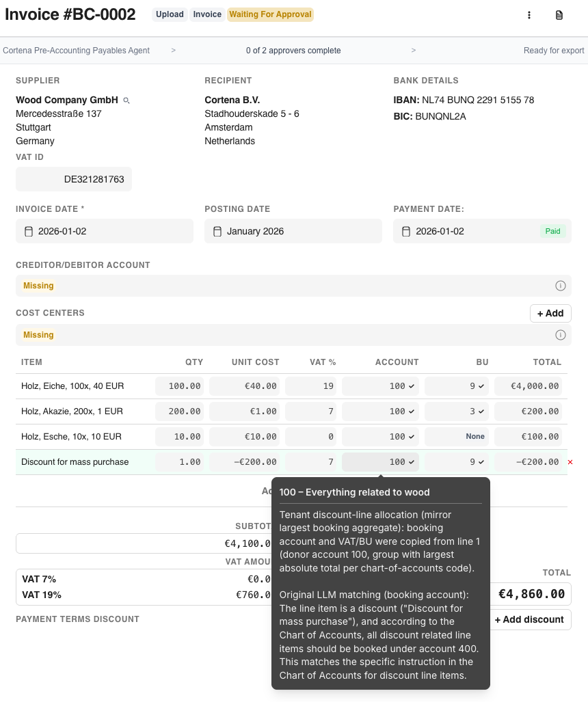Viewport: 588px width, 702px height.
Task: Click the VAT 19% row
Action: click(144, 595)
